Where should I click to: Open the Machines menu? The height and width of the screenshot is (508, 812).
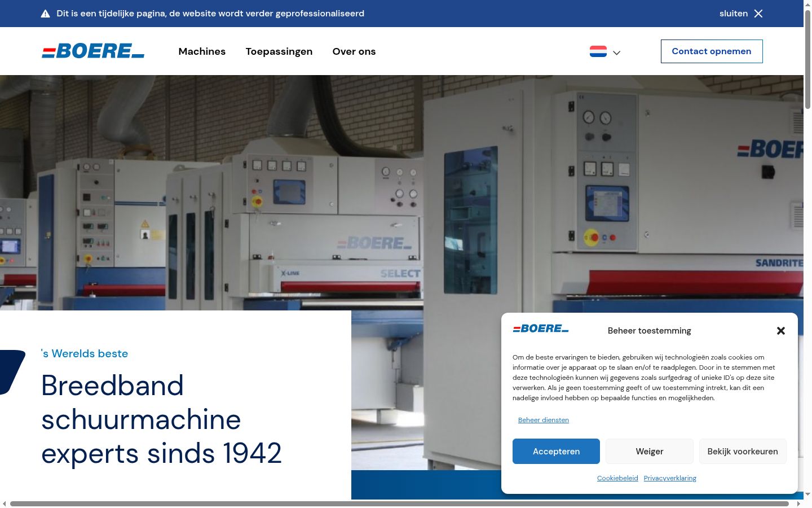(202, 51)
